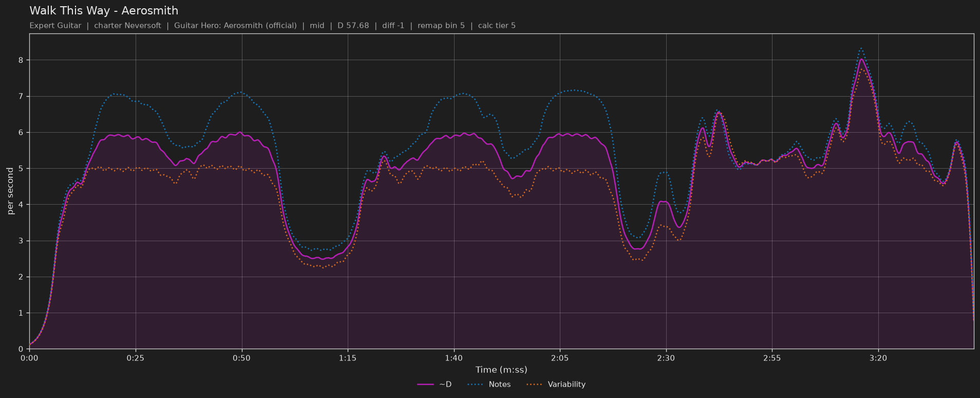Click the blue dotted Notes legend swatch
This screenshot has height=398, width=980.
(x=476, y=385)
